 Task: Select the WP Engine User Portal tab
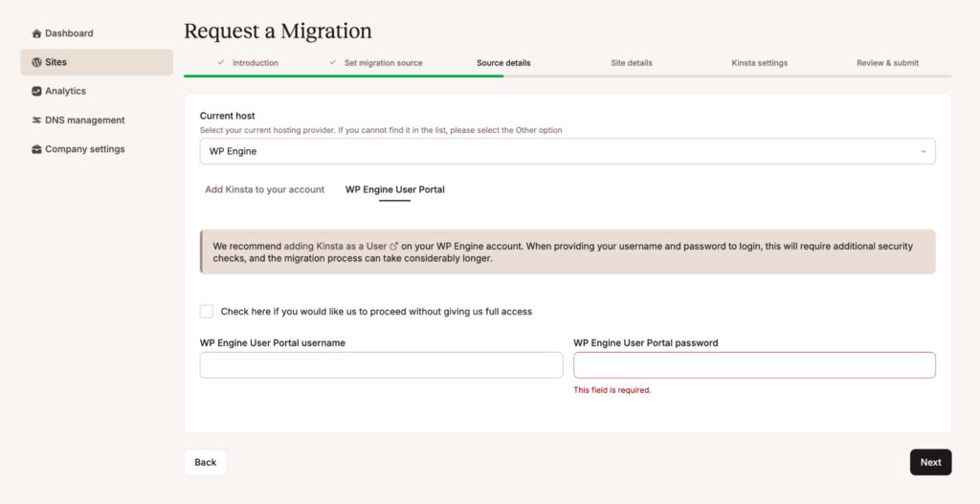[395, 189]
